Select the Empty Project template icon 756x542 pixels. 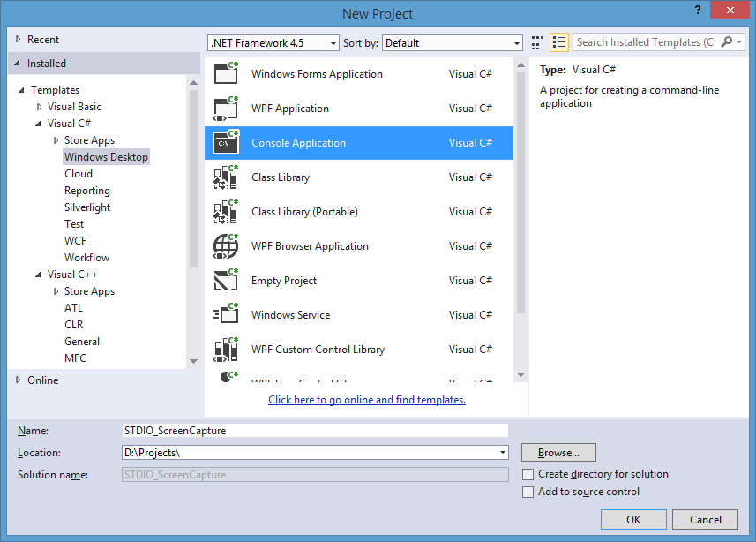coord(226,281)
